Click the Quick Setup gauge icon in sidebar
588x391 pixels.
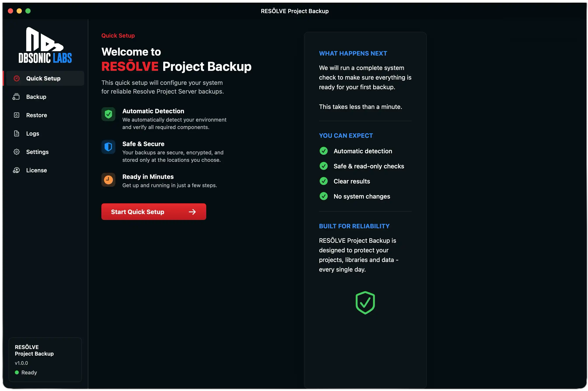16,78
